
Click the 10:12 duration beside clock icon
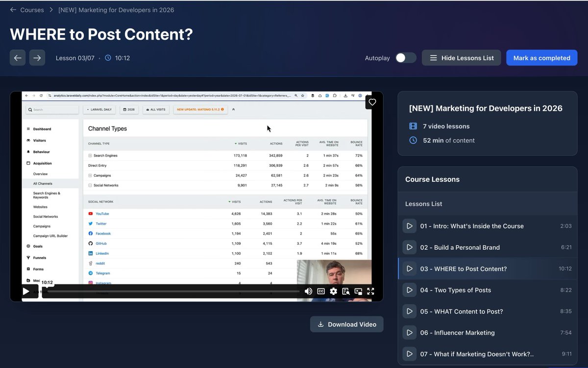(122, 58)
